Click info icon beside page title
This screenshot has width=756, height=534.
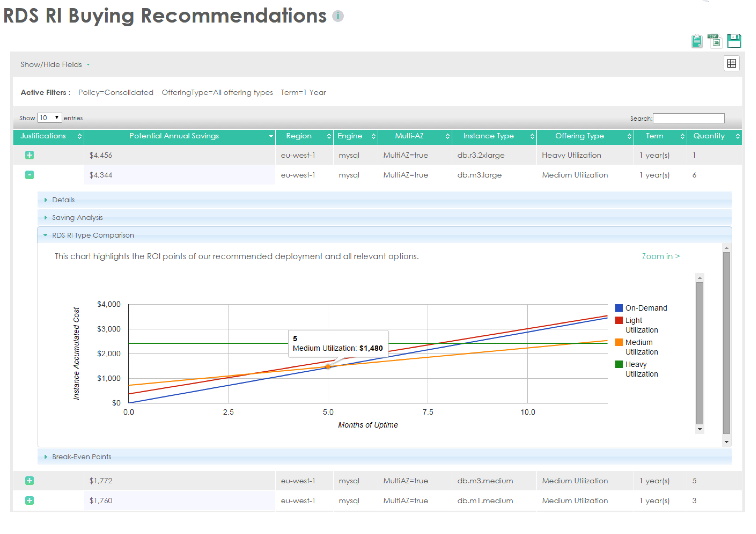coord(338,16)
